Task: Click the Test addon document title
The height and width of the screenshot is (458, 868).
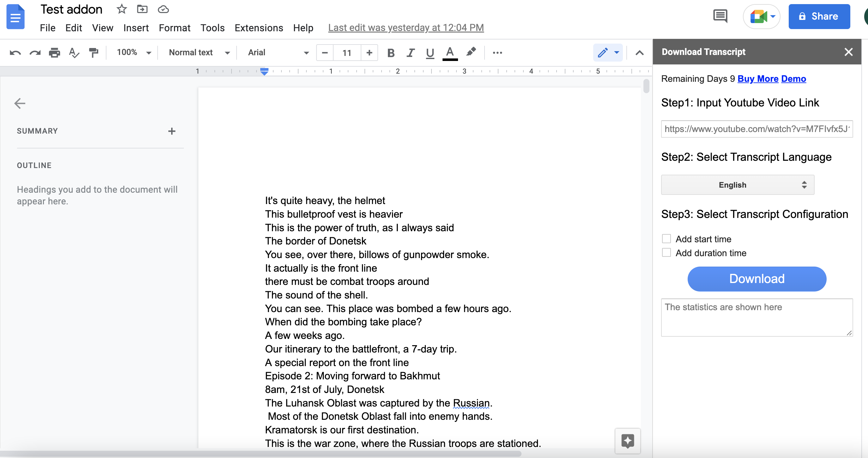Action: (71, 9)
